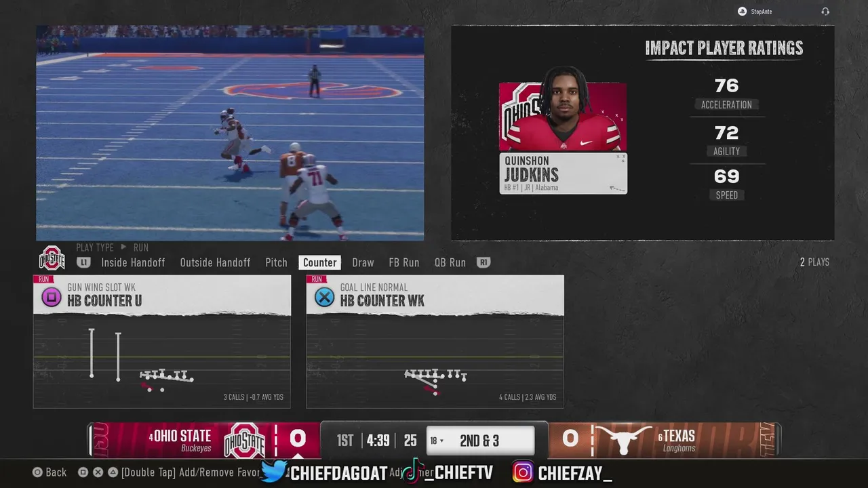This screenshot has height=488, width=868.
Task: Click the Ohio State scoreboard logo
Action: (244, 441)
